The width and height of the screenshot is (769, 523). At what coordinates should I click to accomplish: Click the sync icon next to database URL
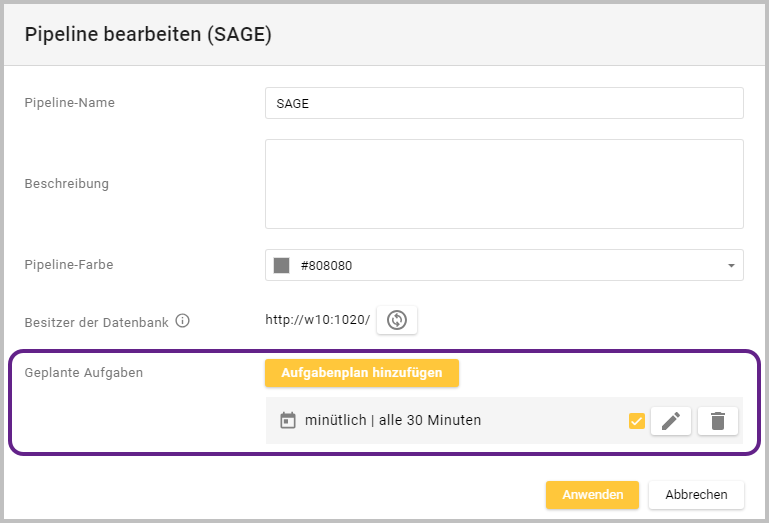click(x=397, y=320)
